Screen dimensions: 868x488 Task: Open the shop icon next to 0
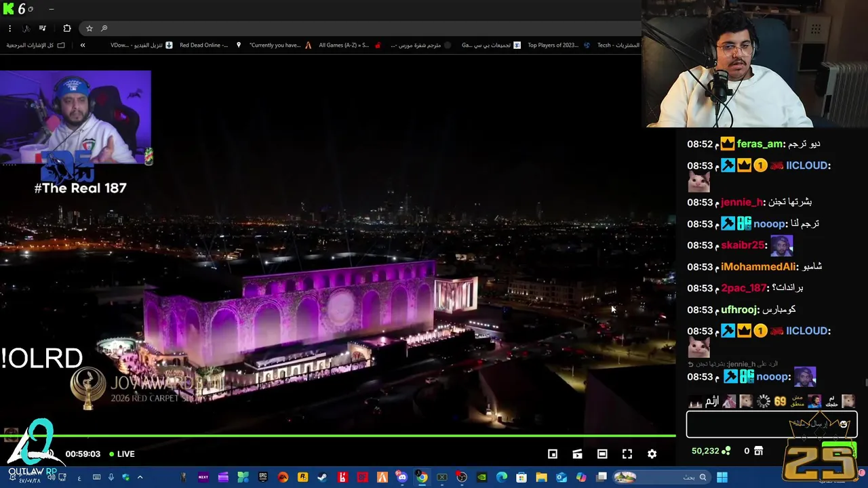tap(759, 451)
